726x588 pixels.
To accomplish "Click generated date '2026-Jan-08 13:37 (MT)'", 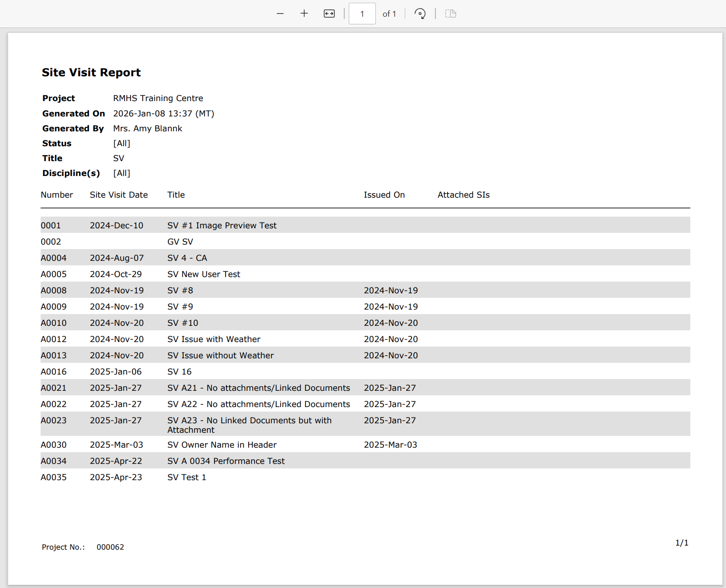I will 163,114.
